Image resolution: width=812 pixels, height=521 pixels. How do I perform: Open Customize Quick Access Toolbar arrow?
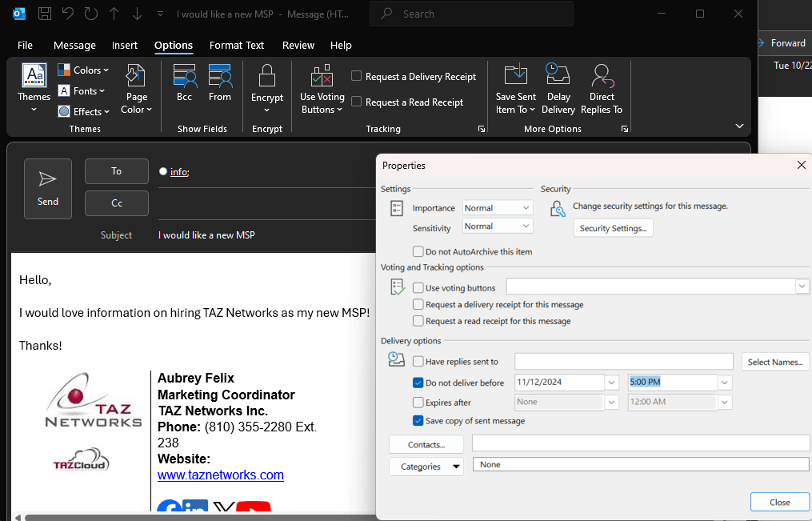tap(160, 14)
